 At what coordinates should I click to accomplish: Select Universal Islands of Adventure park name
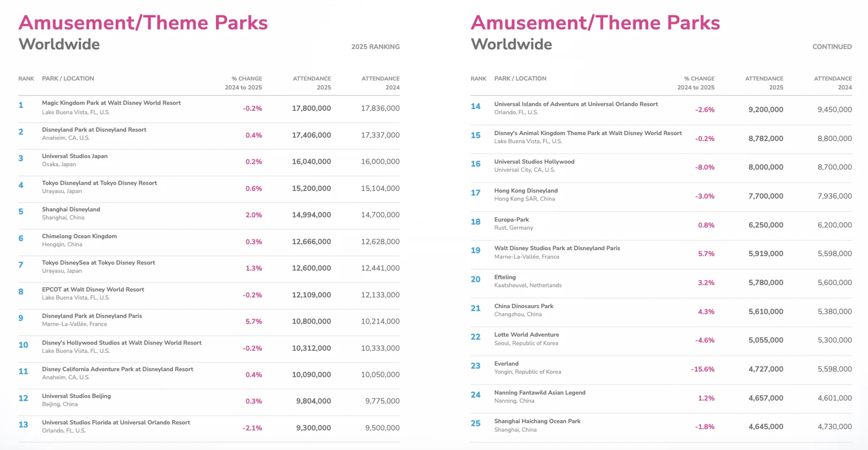tap(576, 104)
